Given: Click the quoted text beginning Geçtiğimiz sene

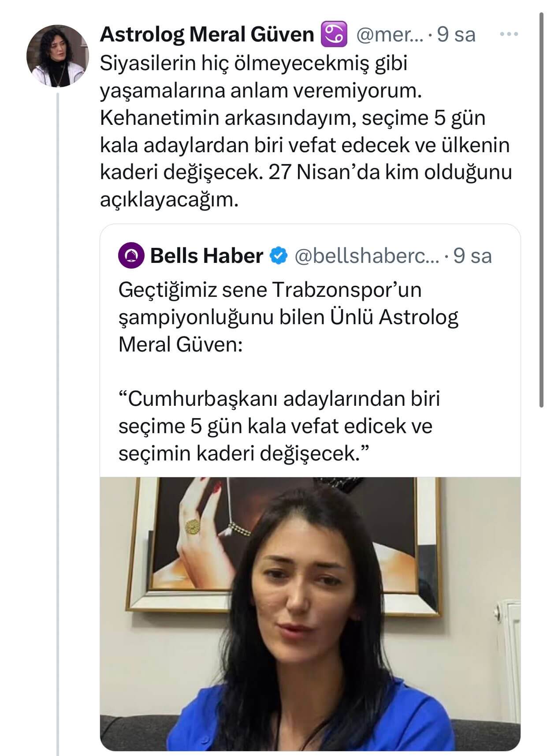Looking at the screenshot, I should coord(288,317).
